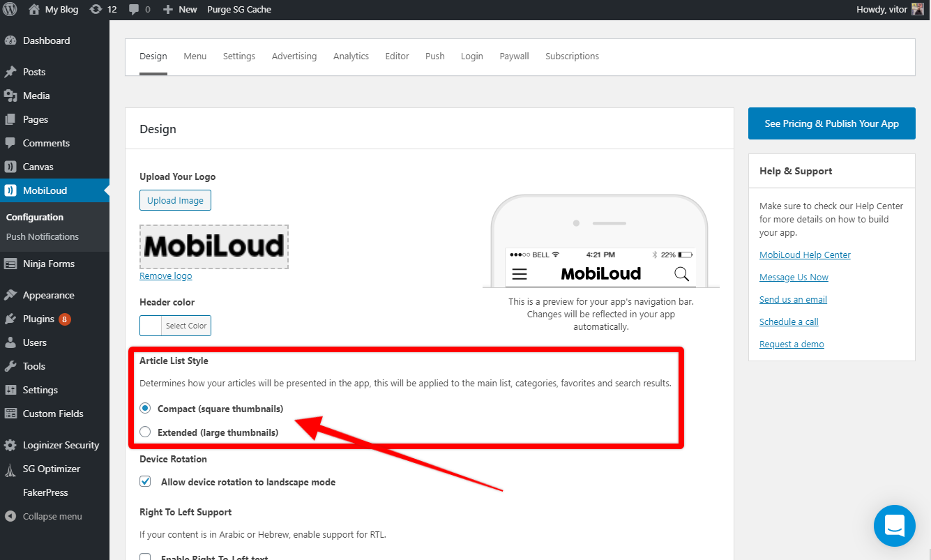This screenshot has height=560, width=931.
Task: Click Schedule a call link
Action: tap(789, 322)
